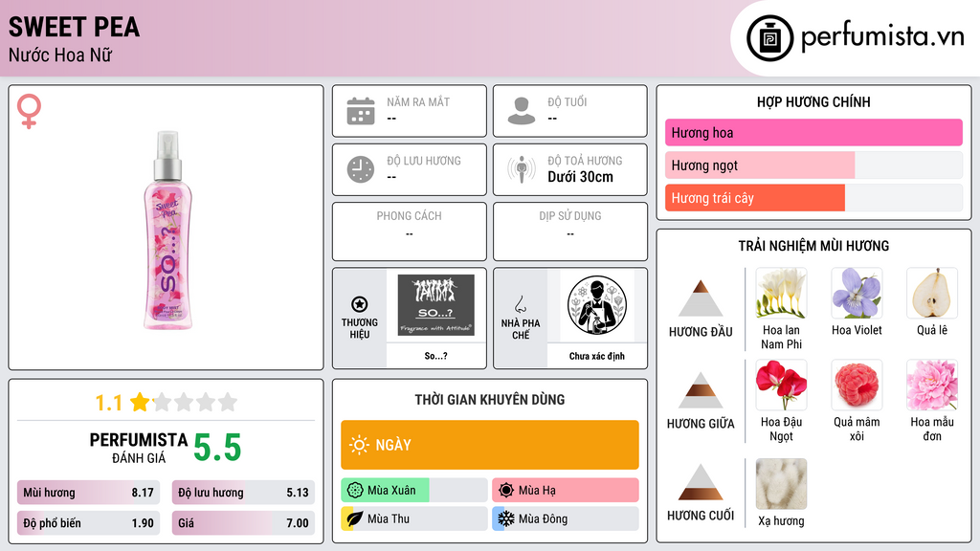Click the Hương cuối pyramid icon
The width and height of the screenshot is (980, 551).
tap(701, 482)
